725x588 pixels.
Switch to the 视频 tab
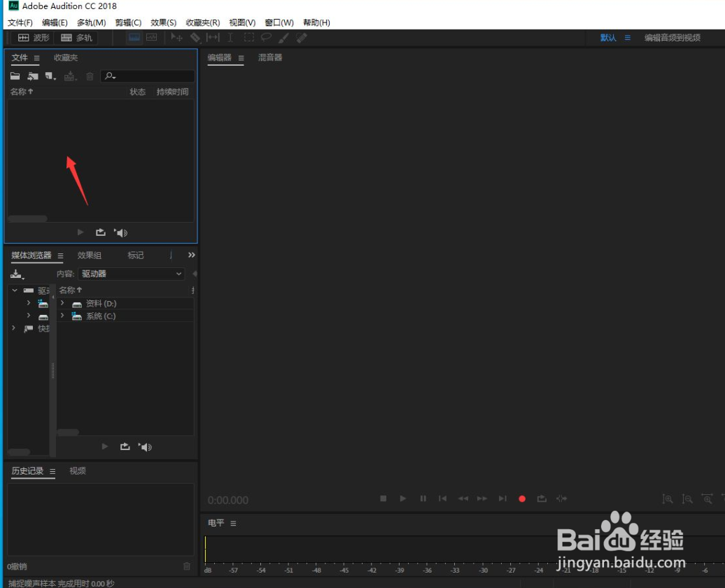click(x=78, y=470)
